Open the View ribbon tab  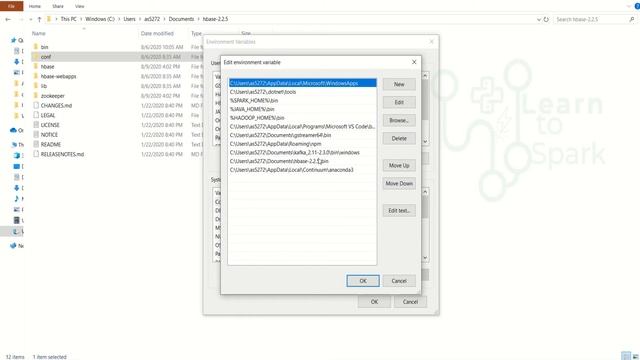tap(80, 6)
